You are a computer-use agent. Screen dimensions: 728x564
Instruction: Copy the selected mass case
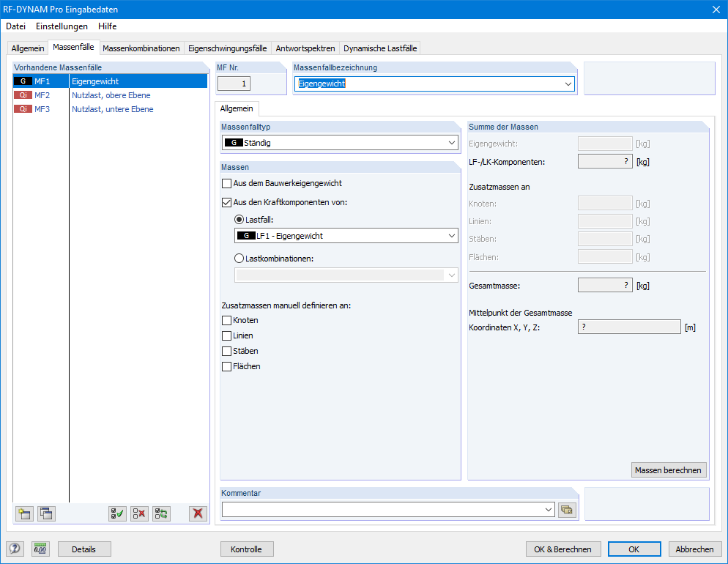(x=46, y=513)
